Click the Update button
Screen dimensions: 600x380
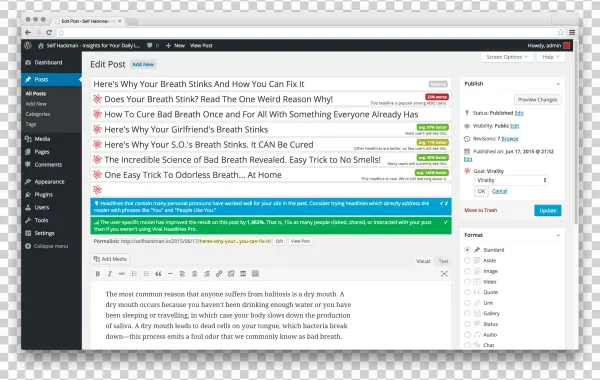click(x=548, y=210)
